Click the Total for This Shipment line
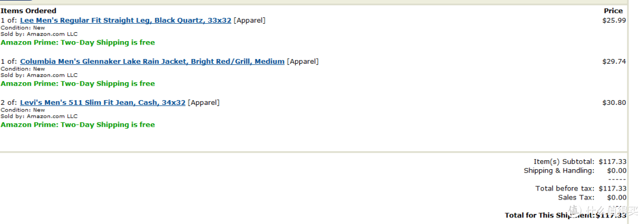Viewport: 644px width, 224px height. point(565,216)
